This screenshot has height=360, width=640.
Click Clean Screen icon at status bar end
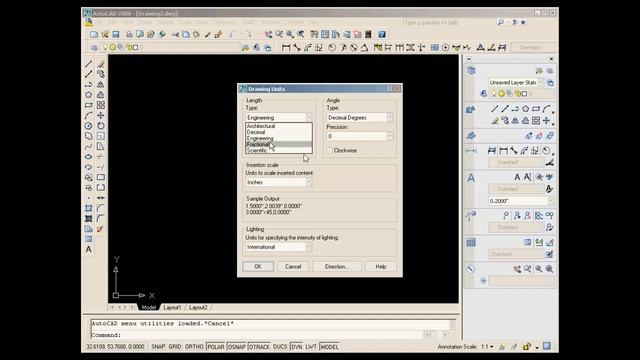[x=547, y=347]
